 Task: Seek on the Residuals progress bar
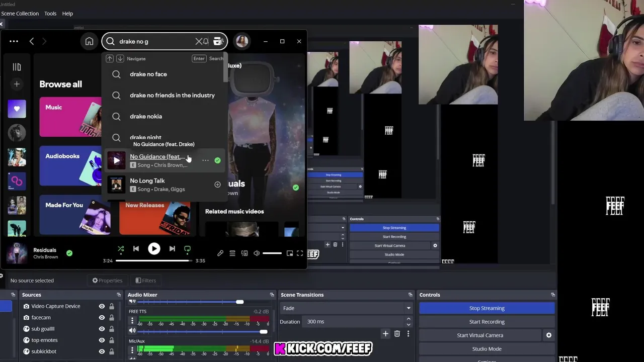click(154, 260)
